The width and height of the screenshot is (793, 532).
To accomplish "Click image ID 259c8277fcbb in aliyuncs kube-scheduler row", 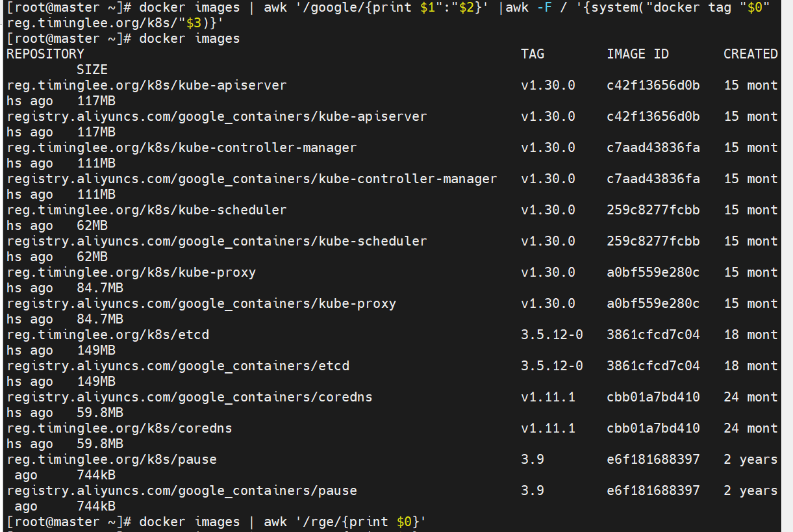I will click(653, 241).
